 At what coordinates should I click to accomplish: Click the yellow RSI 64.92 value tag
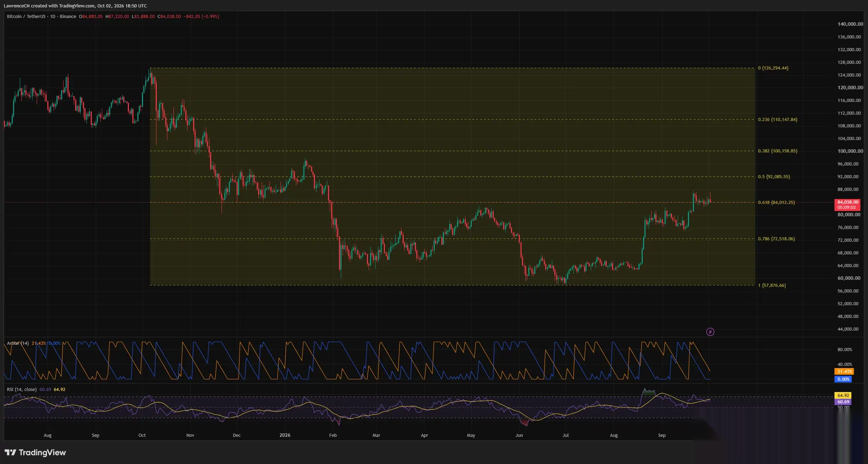(x=843, y=395)
